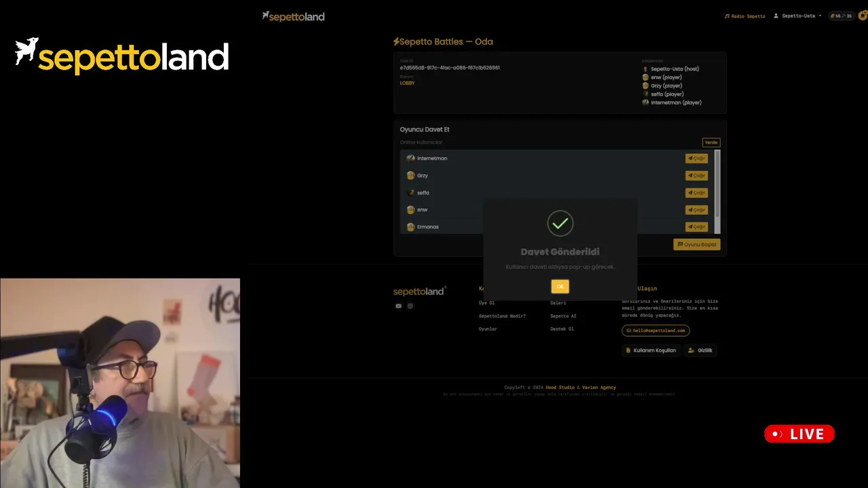Click the footer sepettoland logo

coord(420,291)
